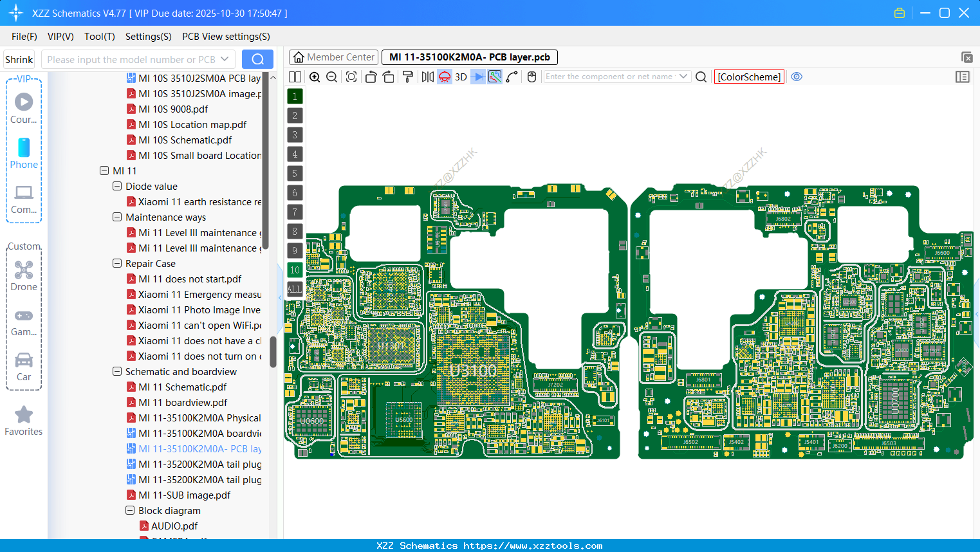This screenshot has width=980, height=552.
Task: Select the rotate counterclockwise icon
Action: point(371,77)
